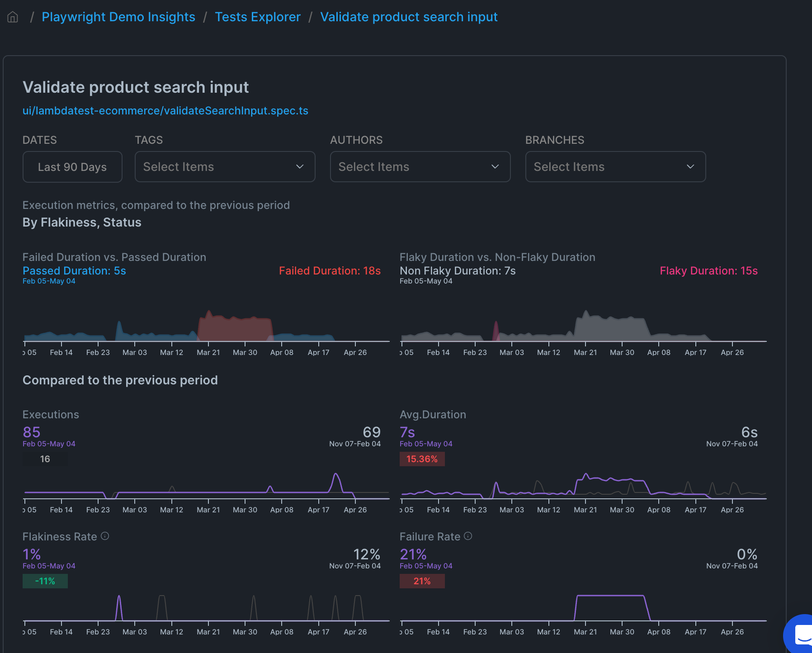Open the validateSearchInput.spec.ts file link
812x653 pixels.
(x=165, y=111)
